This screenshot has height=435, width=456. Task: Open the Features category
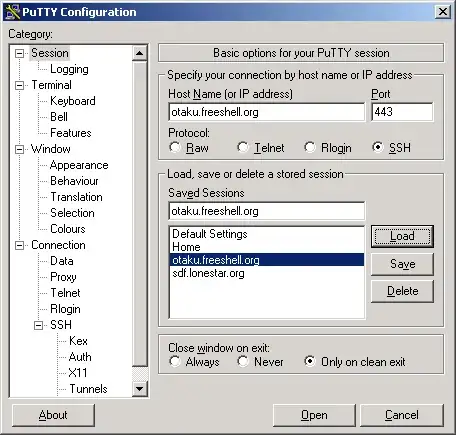(71, 133)
